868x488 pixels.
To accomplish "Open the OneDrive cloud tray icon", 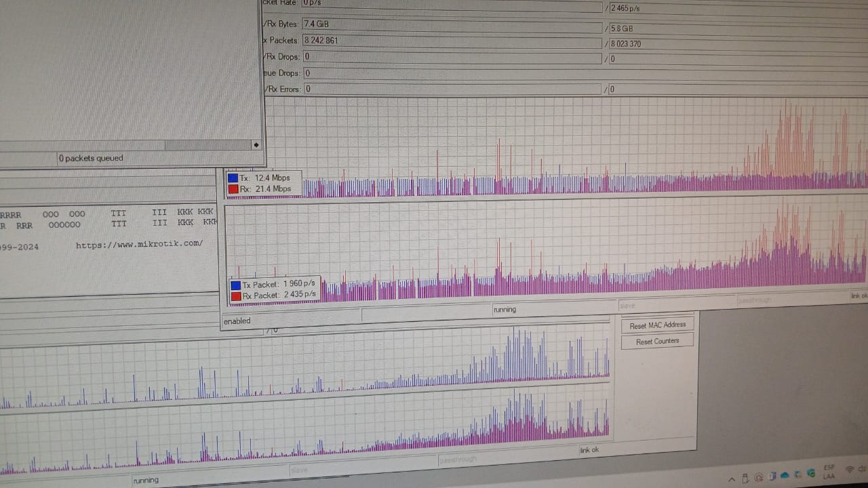I will (x=785, y=475).
